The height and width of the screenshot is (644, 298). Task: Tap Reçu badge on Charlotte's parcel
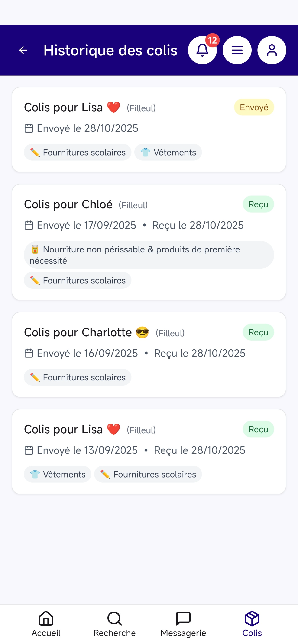click(x=258, y=332)
